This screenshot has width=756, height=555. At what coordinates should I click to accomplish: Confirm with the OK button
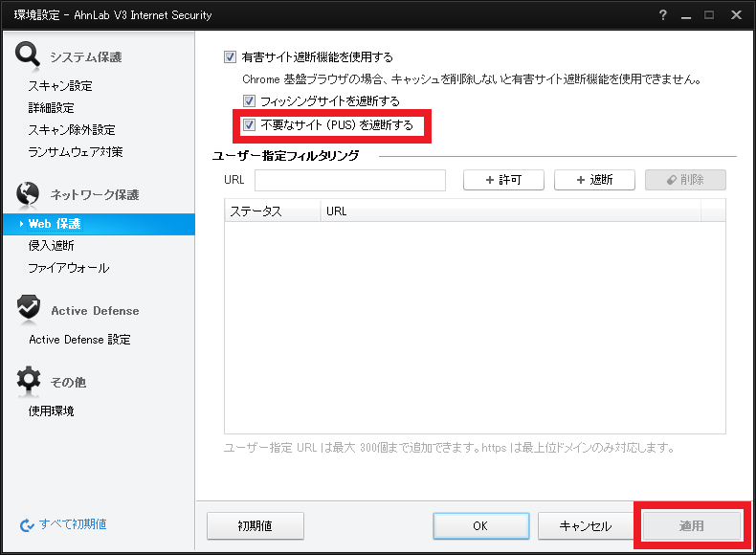(480, 525)
